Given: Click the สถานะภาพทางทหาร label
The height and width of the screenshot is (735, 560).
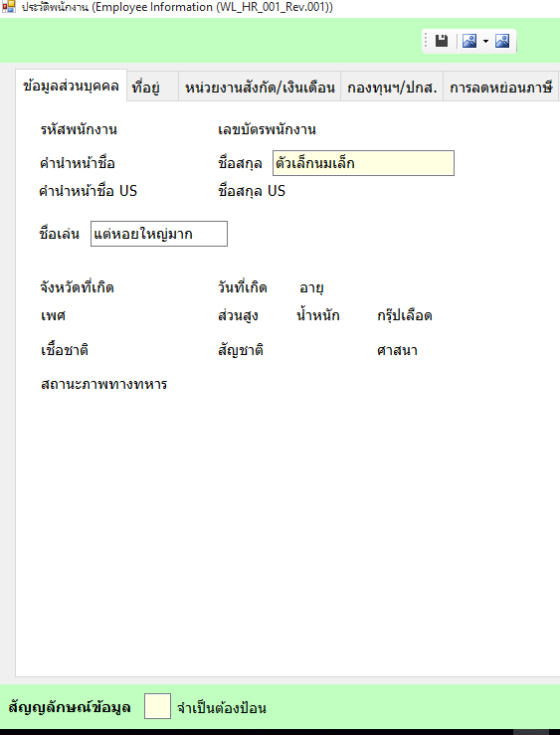Looking at the screenshot, I should 104,384.
